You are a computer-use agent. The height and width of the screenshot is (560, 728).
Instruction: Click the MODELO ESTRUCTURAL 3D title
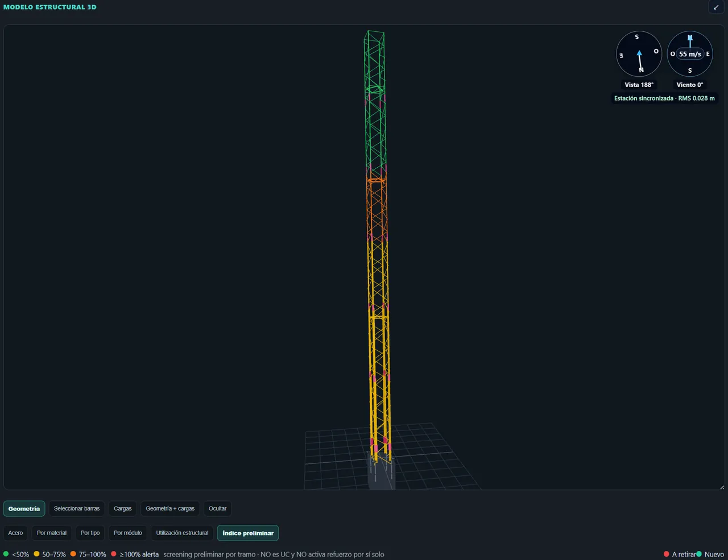(50, 7)
